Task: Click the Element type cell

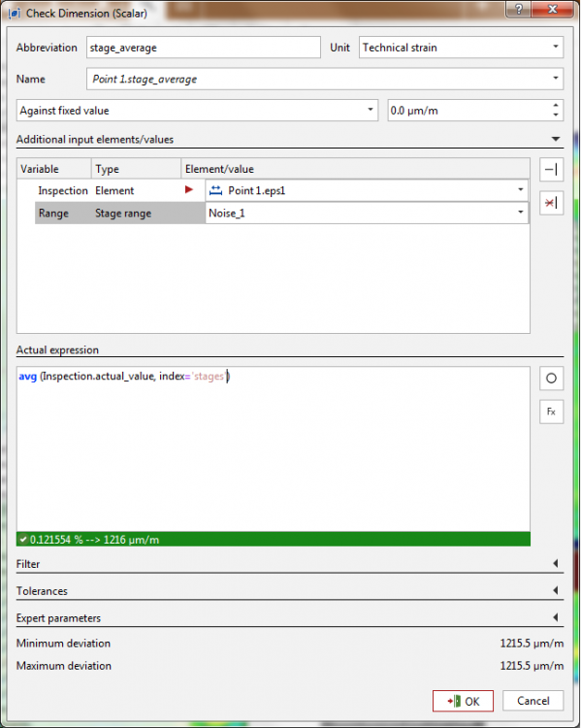Action: click(114, 191)
